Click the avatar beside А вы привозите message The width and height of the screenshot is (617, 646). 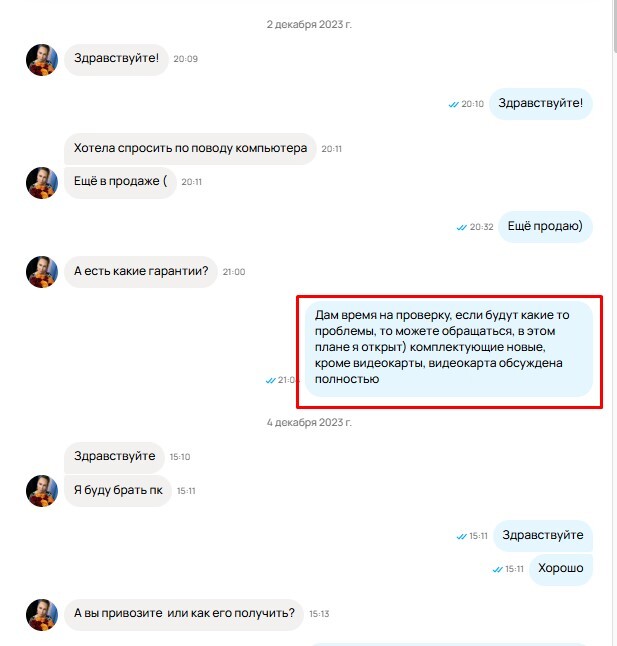pyautogui.click(x=42, y=614)
